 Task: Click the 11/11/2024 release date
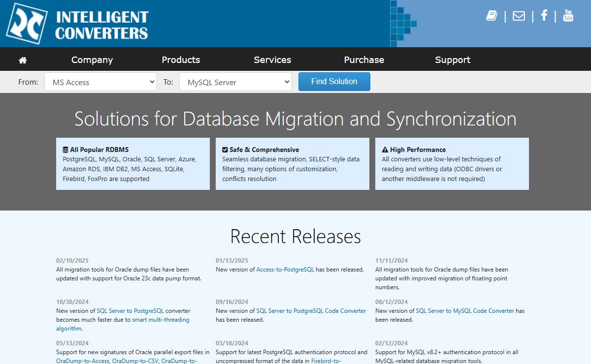click(392, 261)
